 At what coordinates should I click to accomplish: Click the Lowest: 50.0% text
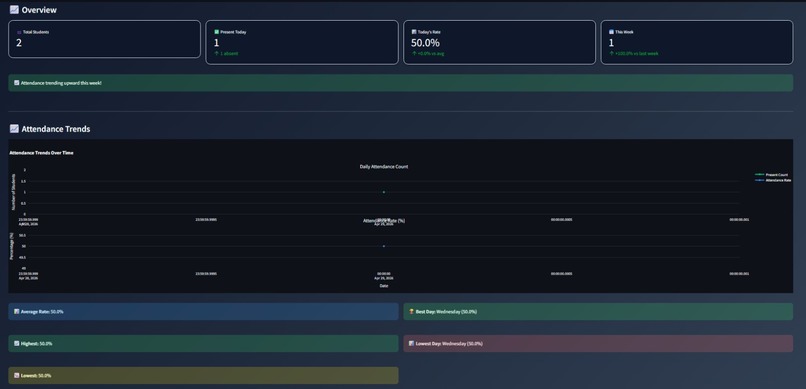(x=36, y=376)
